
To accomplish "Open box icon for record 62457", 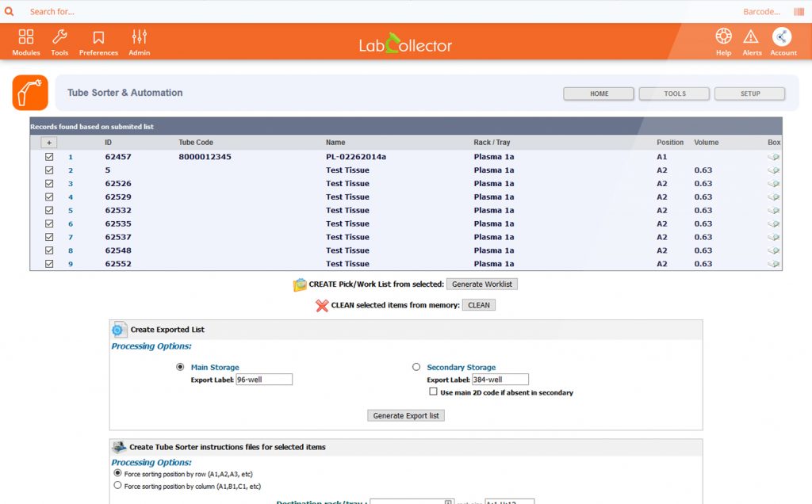I will tap(774, 157).
